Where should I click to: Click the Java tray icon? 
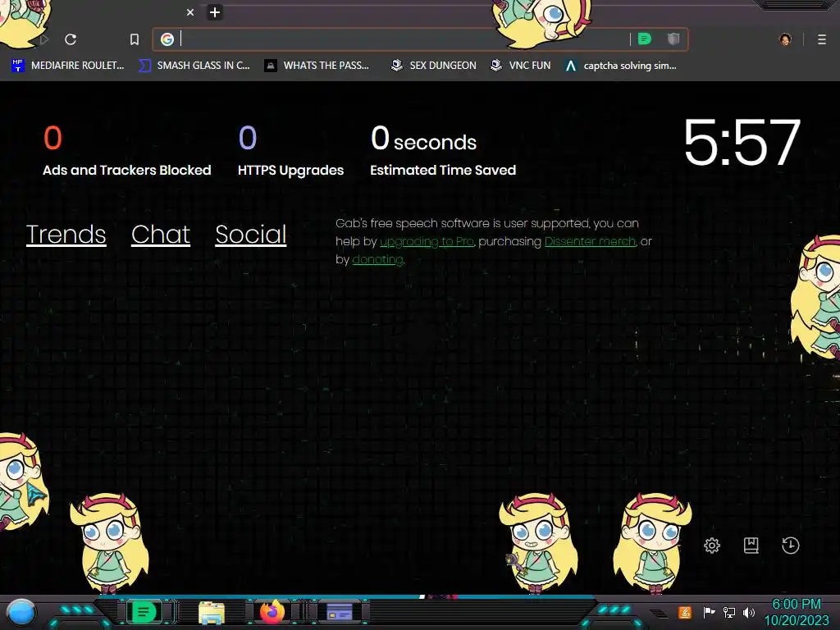pos(685,612)
